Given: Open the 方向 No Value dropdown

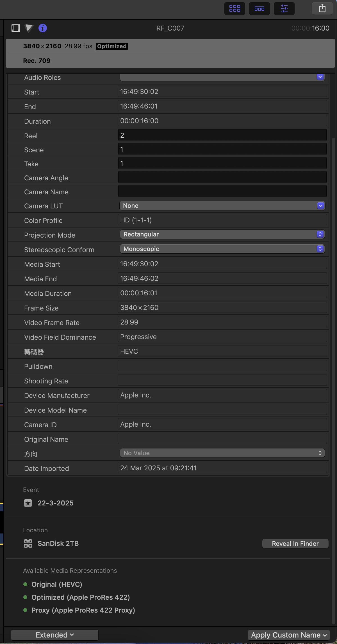Looking at the screenshot, I should pyautogui.click(x=222, y=453).
